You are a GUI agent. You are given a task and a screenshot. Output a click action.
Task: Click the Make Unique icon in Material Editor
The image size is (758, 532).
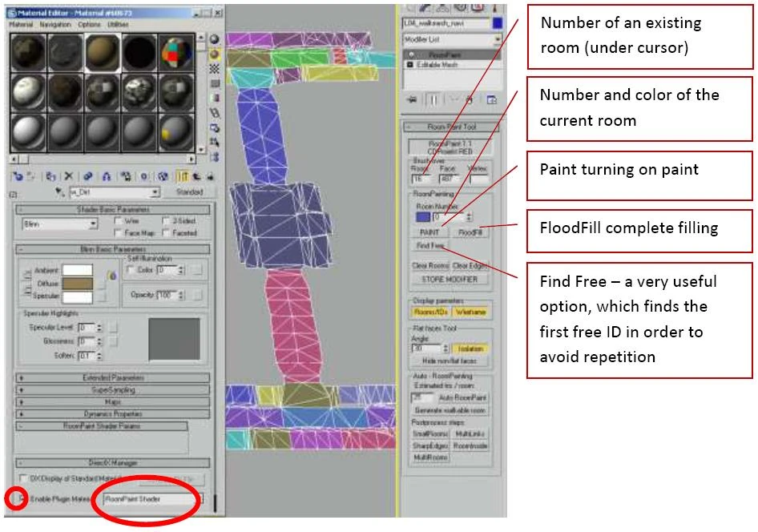point(107,176)
